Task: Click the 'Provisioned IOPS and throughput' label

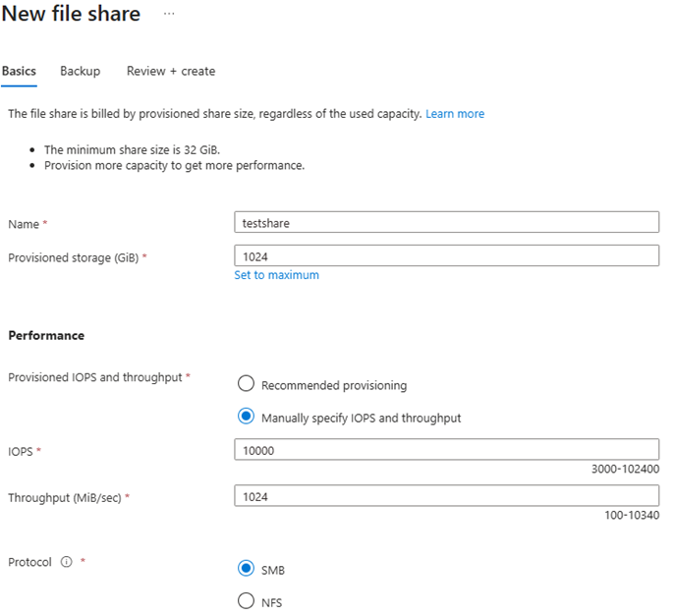Action: [x=95, y=377]
